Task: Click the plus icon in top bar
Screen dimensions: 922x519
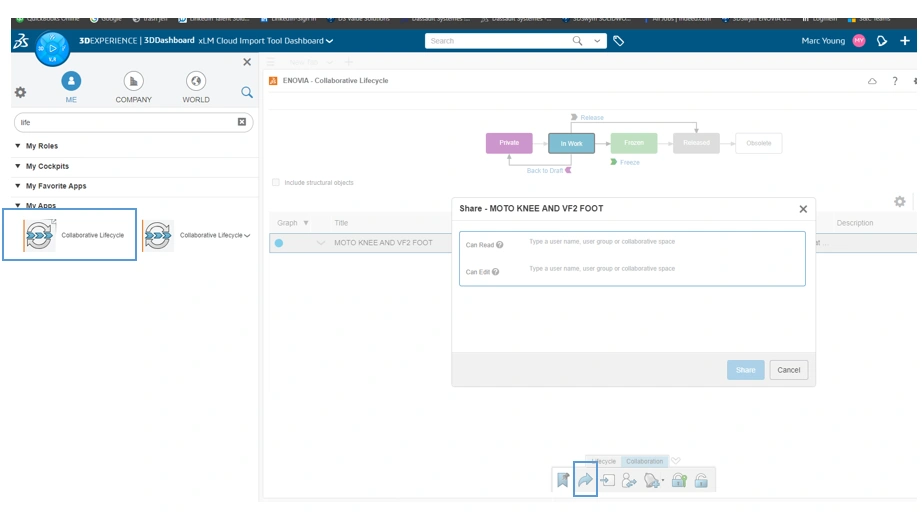Action: click(x=905, y=41)
